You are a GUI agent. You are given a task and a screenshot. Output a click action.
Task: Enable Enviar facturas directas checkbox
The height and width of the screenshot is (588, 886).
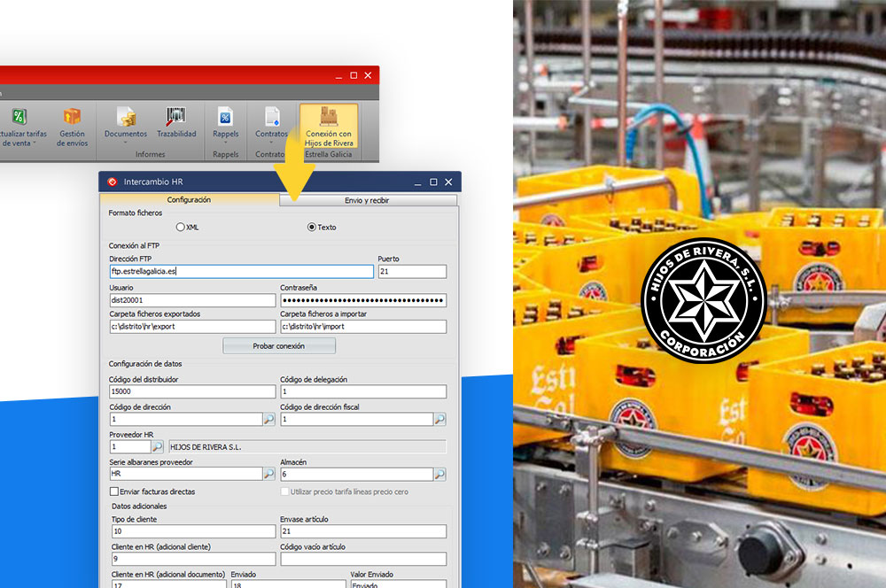tap(114, 491)
